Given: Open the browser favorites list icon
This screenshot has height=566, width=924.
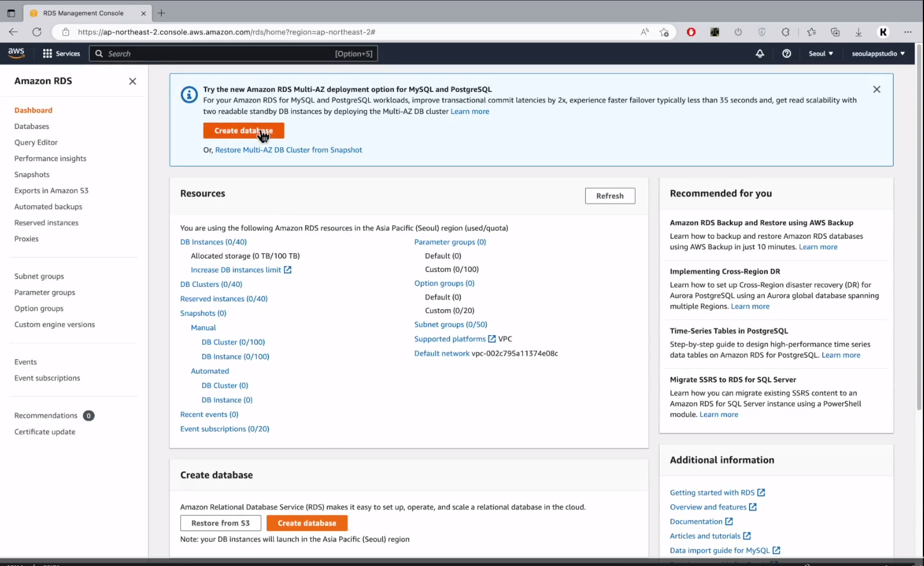Looking at the screenshot, I should [811, 32].
